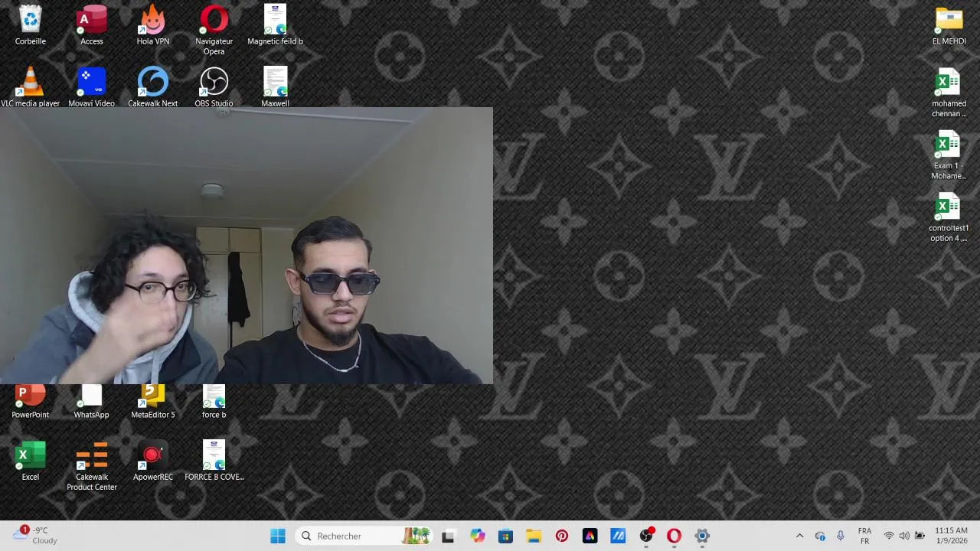Expand the hidden system tray icons
The image size is (980, 551).
[x=799, y=536]
